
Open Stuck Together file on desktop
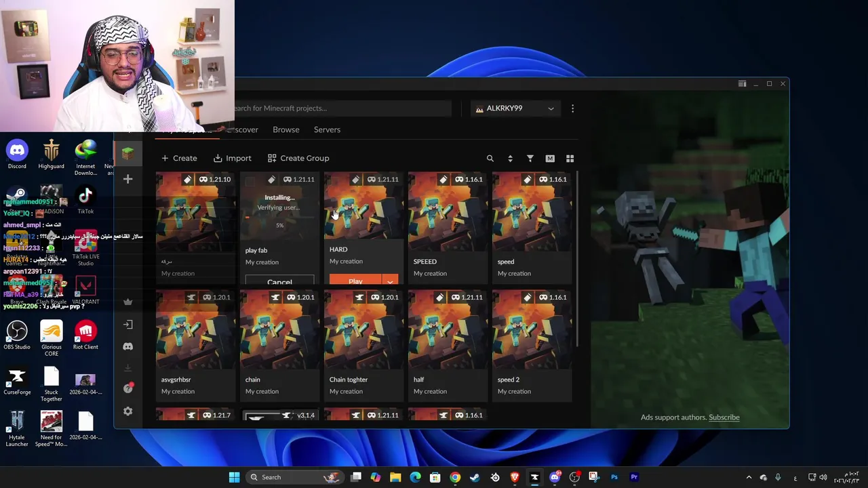coord(51,384)
